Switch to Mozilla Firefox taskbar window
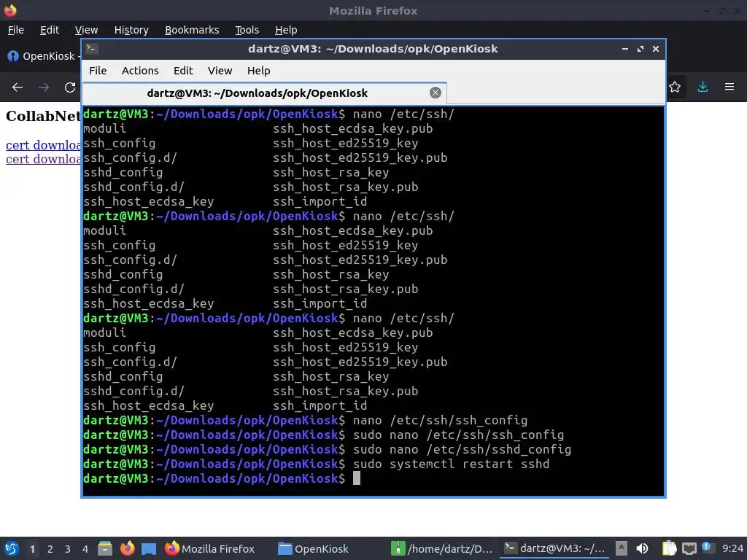This screenshot has width=747, height=560. point(209,548)
